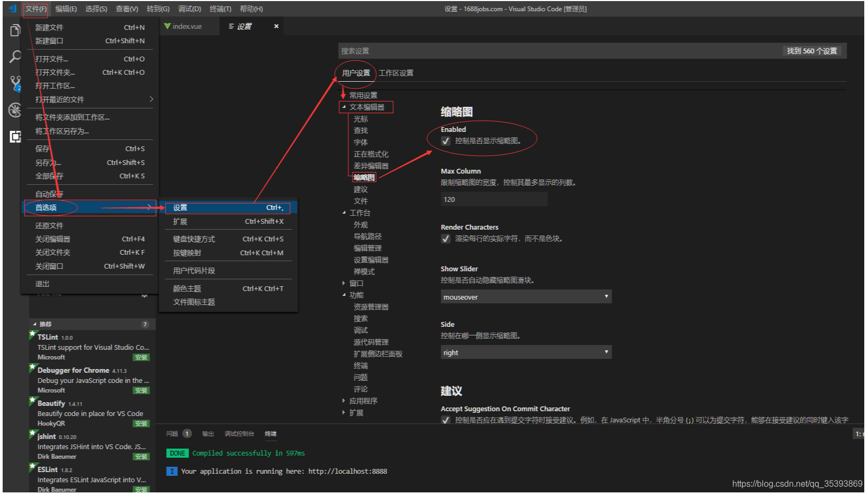Click the 问题 count badge showing 1
Viewport: 868px width, 494px height.
point(187,434)
